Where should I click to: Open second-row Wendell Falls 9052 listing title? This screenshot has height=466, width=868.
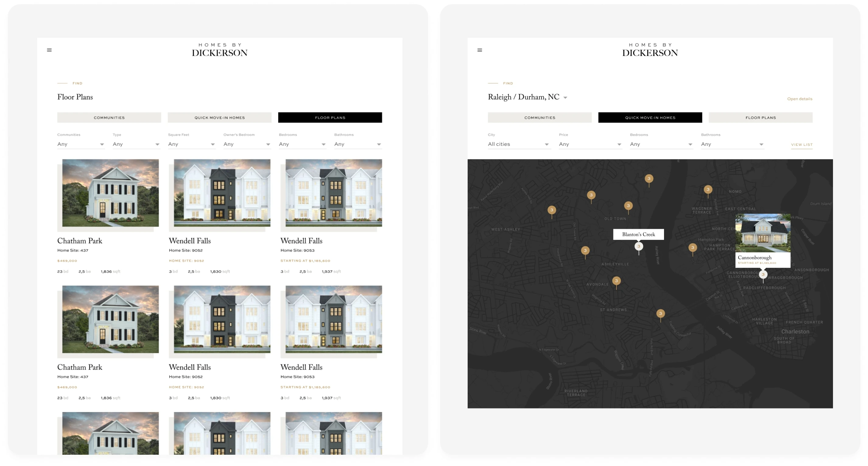pos(190,367)
